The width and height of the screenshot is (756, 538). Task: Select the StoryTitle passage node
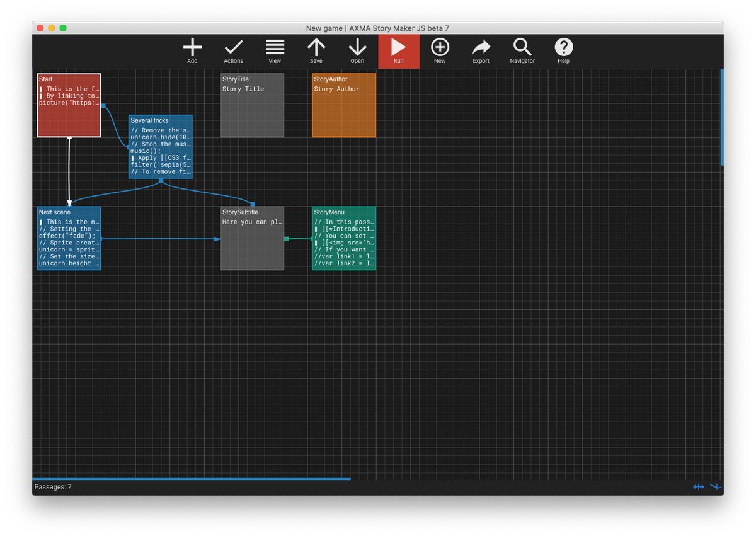[251, 105]
